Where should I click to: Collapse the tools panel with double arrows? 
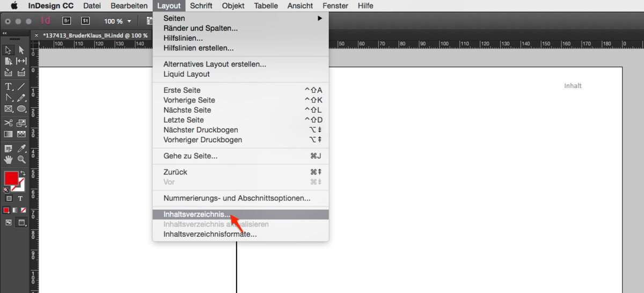[x=5, y=33]
